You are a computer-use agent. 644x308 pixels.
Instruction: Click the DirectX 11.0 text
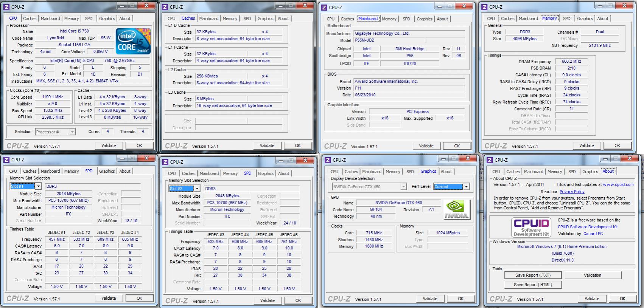coord(562,260)
